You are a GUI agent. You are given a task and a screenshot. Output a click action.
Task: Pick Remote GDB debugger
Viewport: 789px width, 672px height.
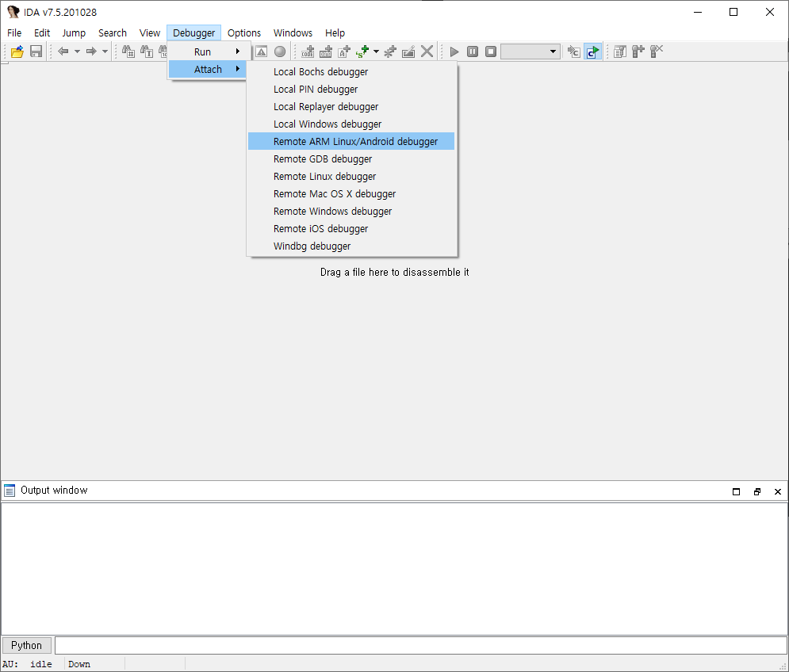pos(351,159)
